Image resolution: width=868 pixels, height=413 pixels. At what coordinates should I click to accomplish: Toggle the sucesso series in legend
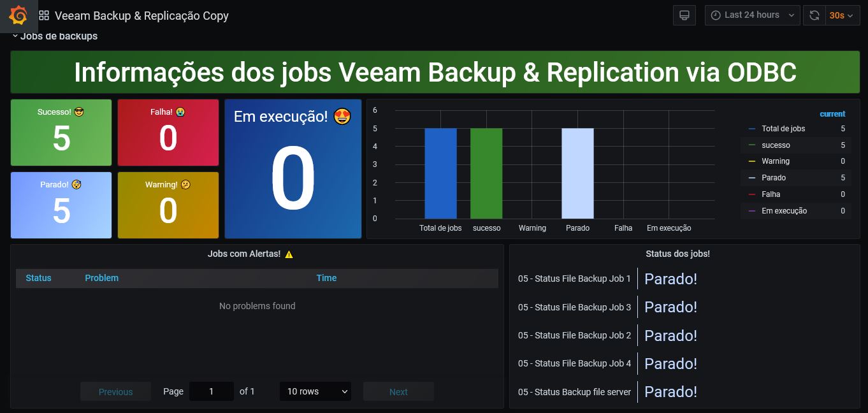coord(776,145)
